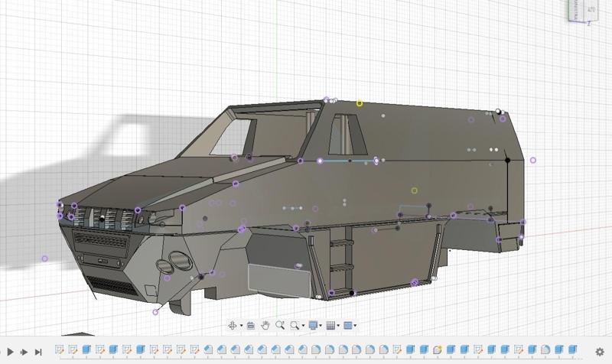Expand the Display Settings dropdown arrow

tap(321, 325)
